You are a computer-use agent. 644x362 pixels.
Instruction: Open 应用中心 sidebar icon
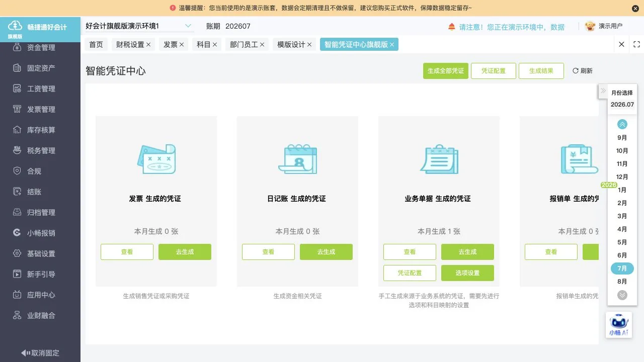point(17,295)
